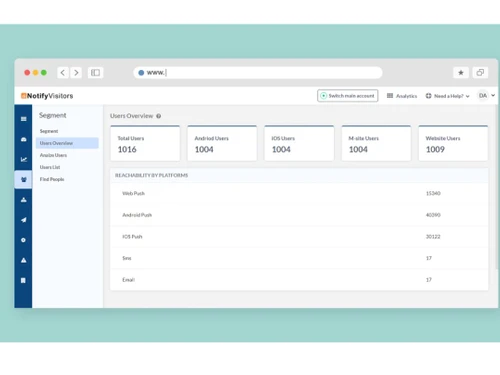Click the Web Push row label

(133, 193)
